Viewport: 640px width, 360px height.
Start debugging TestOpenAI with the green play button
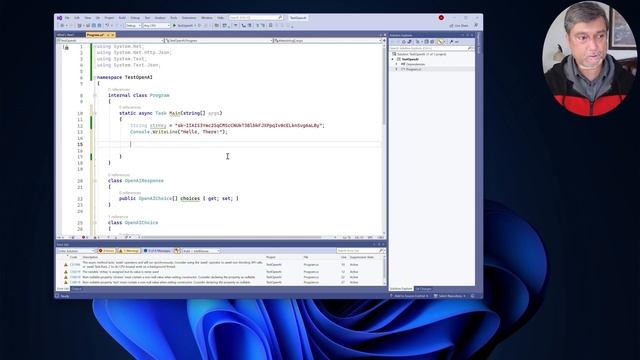click(175, 25)
